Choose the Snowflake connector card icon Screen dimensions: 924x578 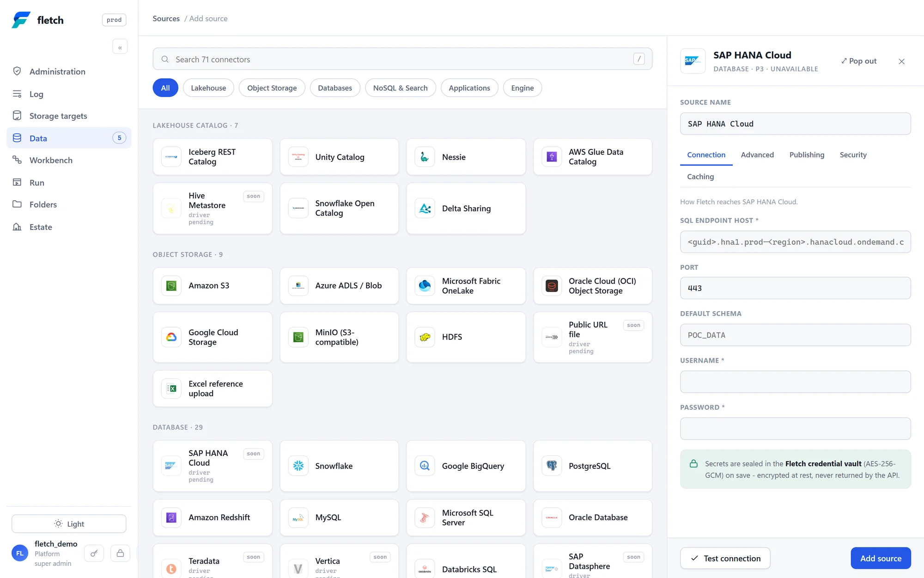click(298, 466)
